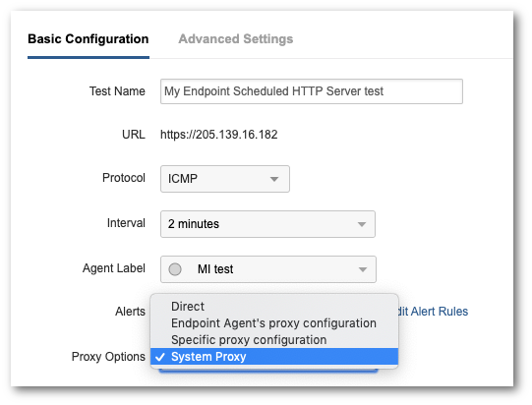This screenshot has width=532, height=405.
Task: Click the gray circle next to MI test
Action: coord(175,269)
